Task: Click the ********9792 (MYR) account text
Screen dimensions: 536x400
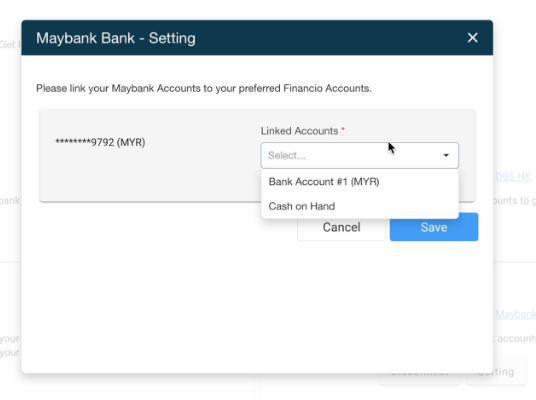Action: coord(100,142)
